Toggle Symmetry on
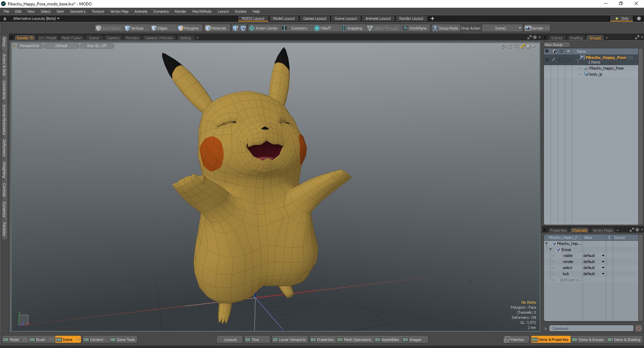 click(295, 28)
